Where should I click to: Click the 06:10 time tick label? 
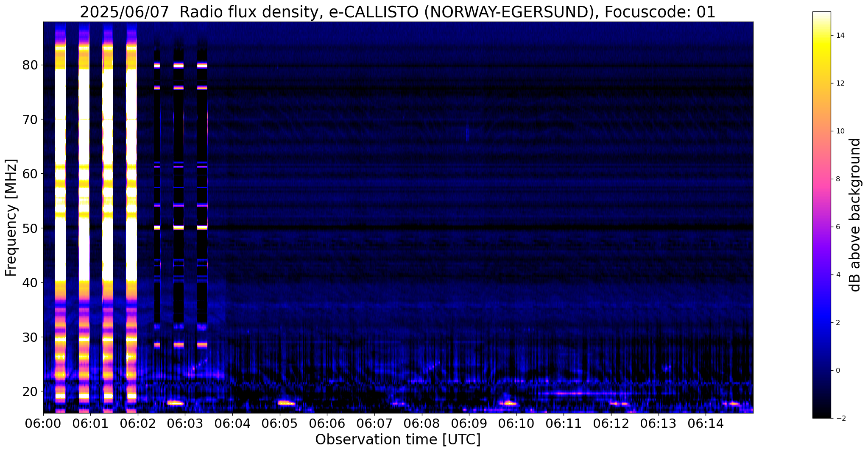(516, 424)
